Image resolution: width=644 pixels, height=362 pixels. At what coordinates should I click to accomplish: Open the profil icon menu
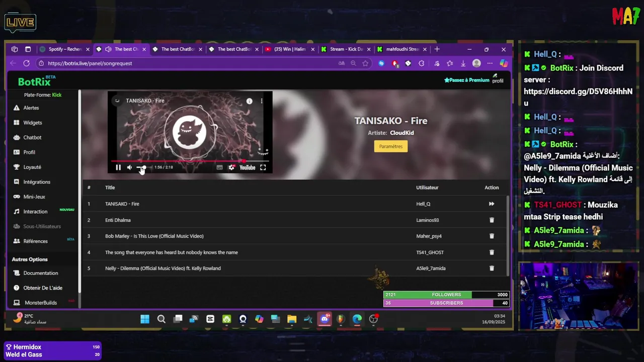coord(497,78)
